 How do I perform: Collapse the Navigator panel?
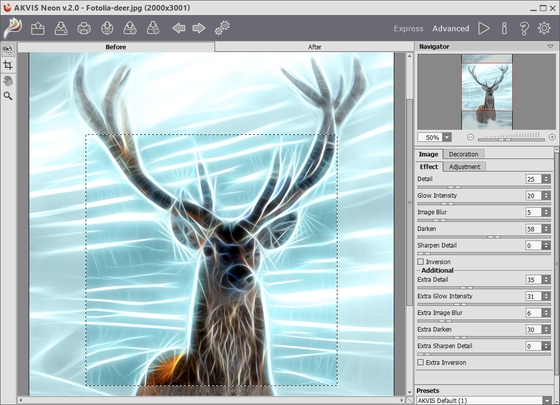(550, 46)
